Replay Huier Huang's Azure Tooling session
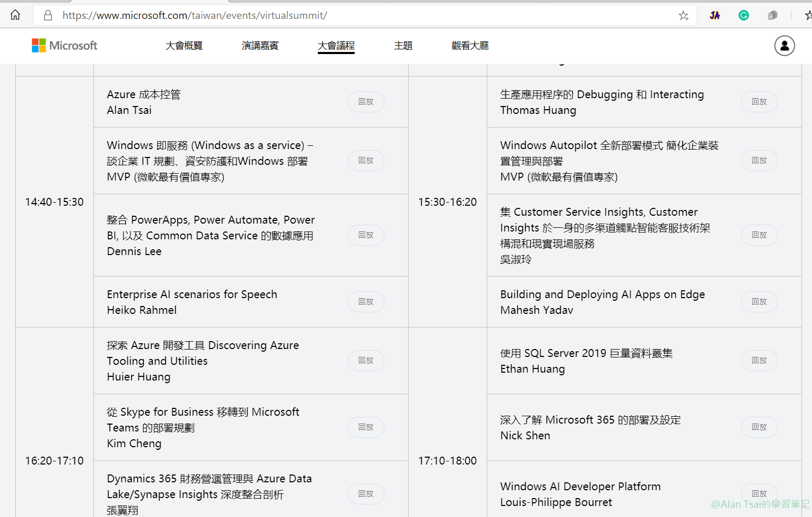Viewport: 812px width, 517px height. (366, 361)
